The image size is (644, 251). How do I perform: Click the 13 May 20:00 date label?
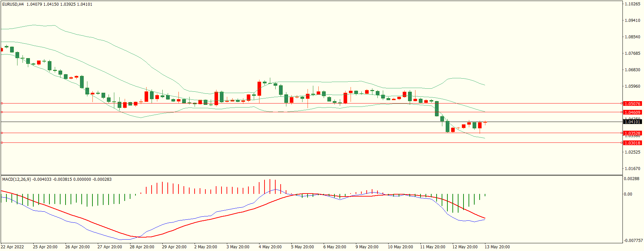(x=497, y=247)
